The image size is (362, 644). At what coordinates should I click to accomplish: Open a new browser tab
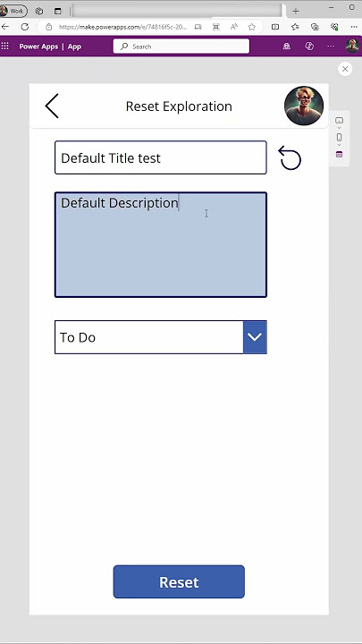(x=296, y=11)
